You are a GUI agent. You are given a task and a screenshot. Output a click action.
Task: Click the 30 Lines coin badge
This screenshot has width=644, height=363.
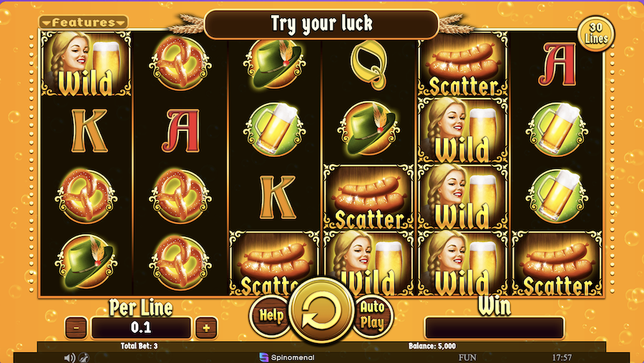click(x=595, y=34)
